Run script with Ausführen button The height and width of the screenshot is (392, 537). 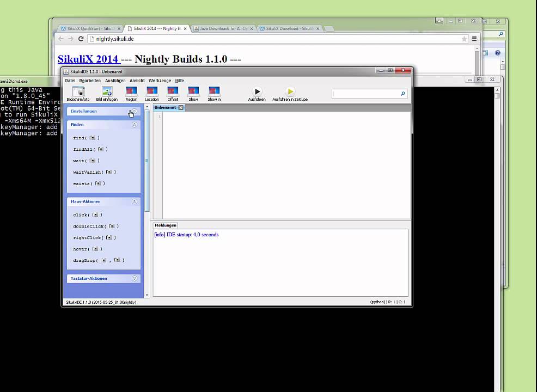pos(257,94)
